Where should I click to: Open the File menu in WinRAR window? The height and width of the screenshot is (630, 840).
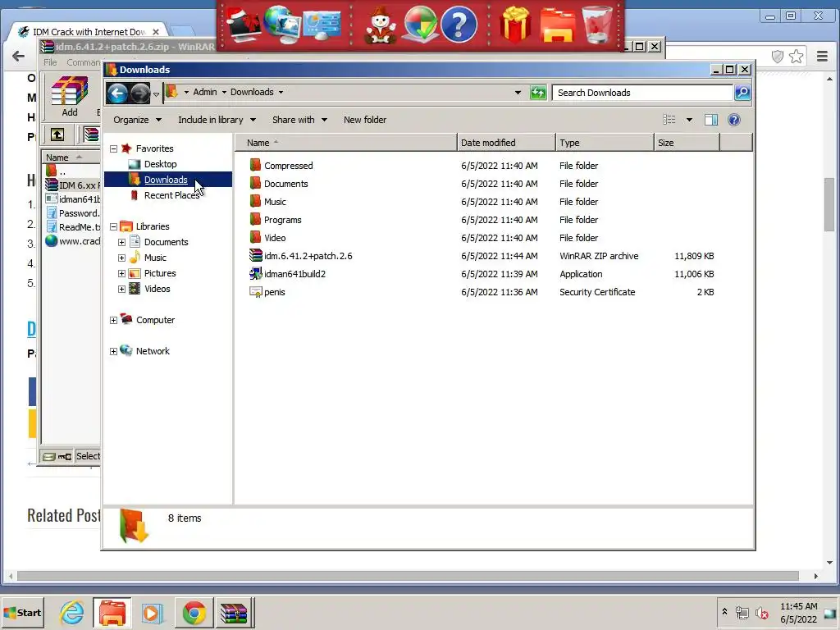tap(50, 62)
